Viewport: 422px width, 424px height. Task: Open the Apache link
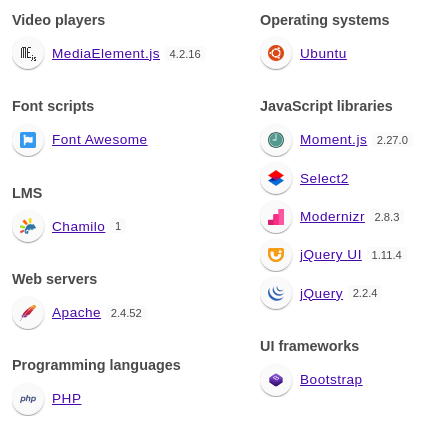[x=76, y=313]
